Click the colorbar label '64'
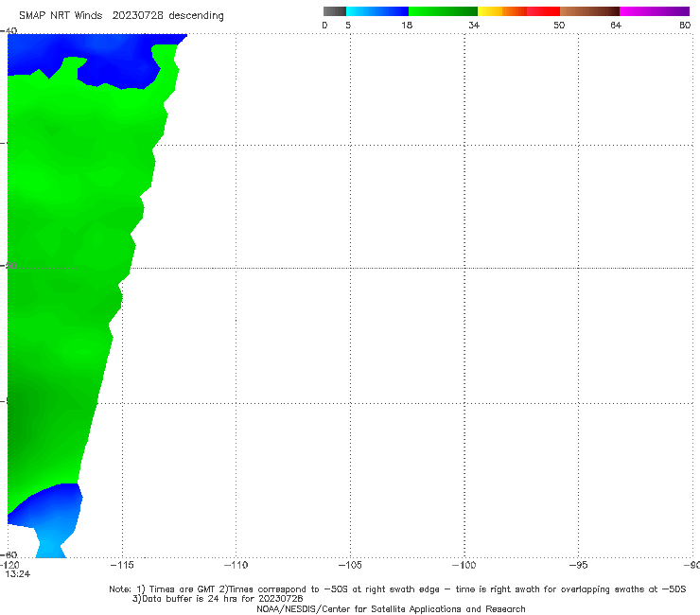Image resolution: width=700 pixels, height=615 pixels. pyautogui.click(x=616, y=25)
